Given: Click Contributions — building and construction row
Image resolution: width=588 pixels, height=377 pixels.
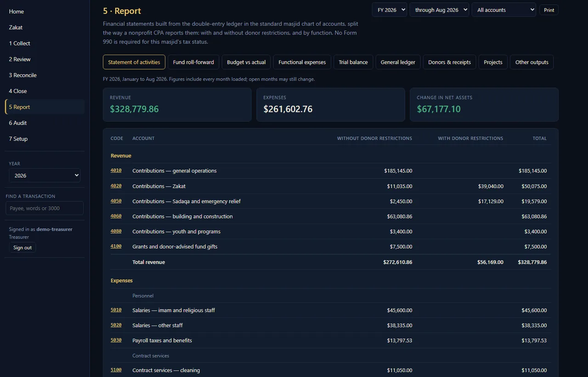Looking at the screenshot, I should click(331, 216).
